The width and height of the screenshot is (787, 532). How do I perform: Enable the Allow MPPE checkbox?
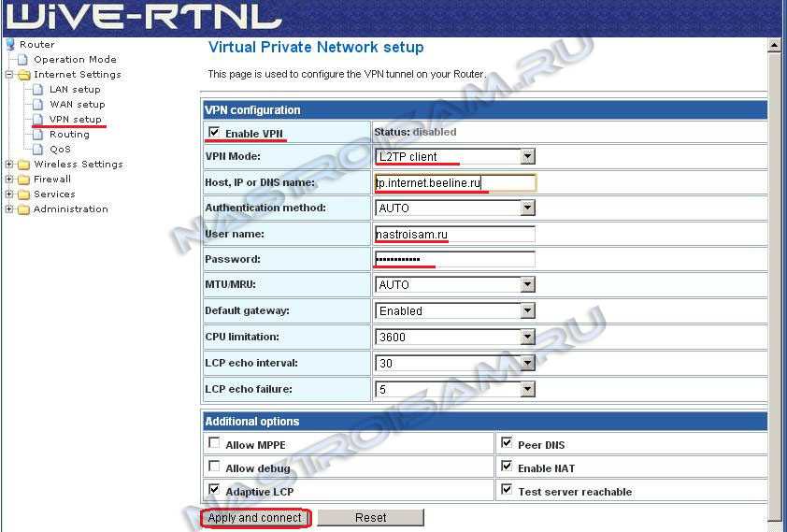pos(214,445)
